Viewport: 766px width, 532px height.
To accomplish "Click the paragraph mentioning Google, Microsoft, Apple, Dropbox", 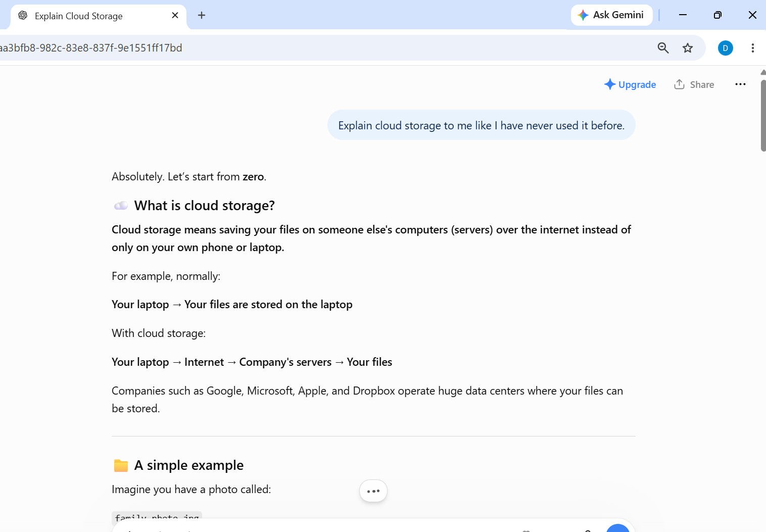I will [x=367, y=400].
